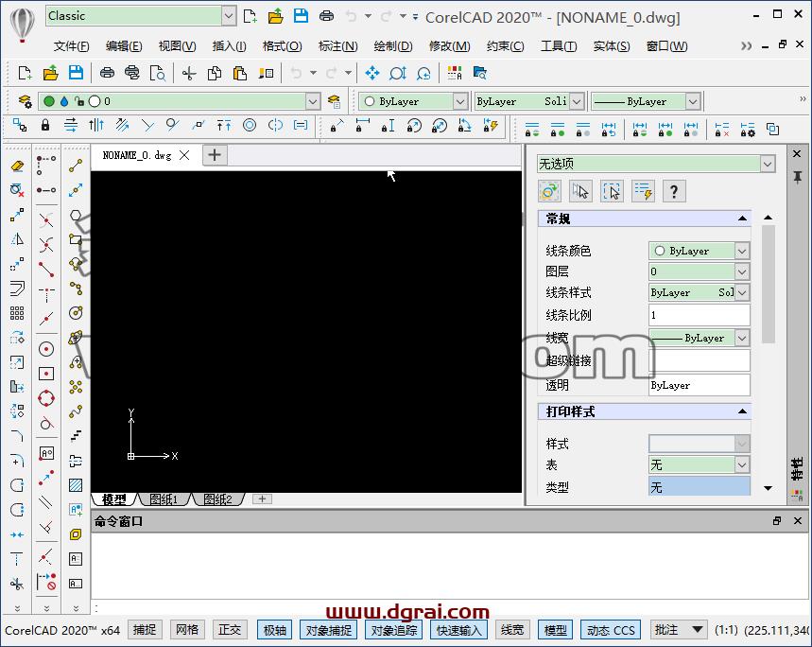Select the Eraser/Delete tool in left toolbar
The height and width of the screenshot is (647, 812).
(17, 166)
